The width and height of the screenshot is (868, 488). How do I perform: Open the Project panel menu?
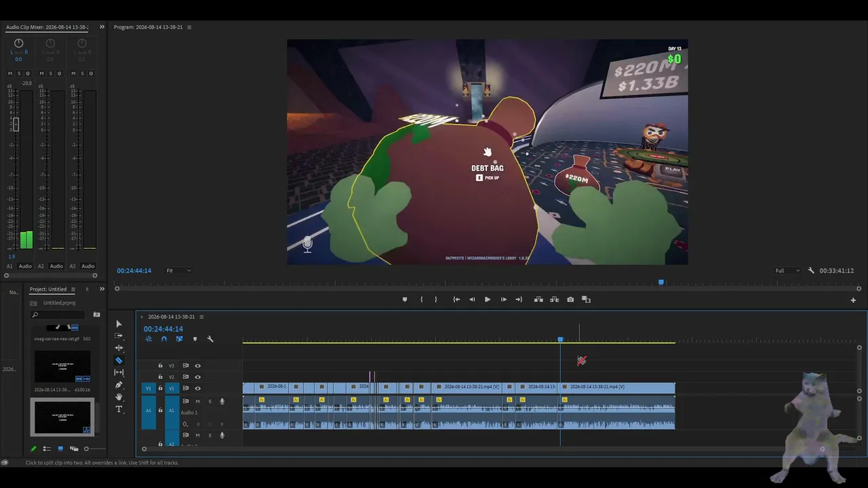tap(73, 289)
